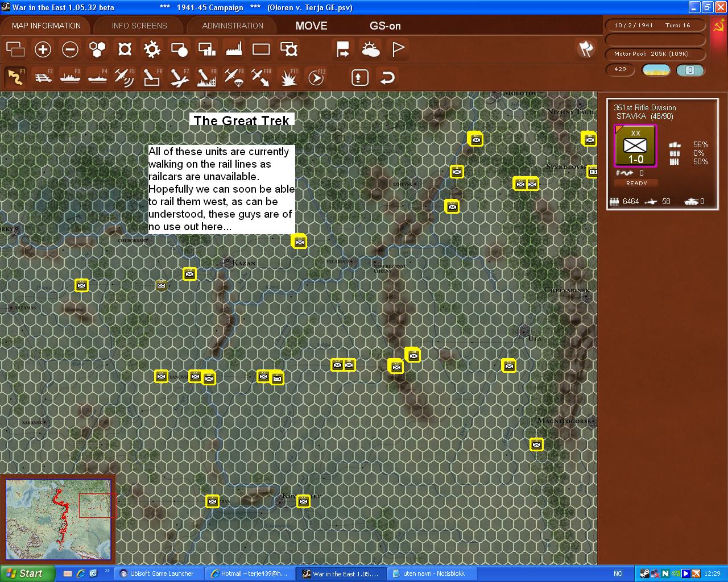Click the GS-on ground support indicator
The width and height of the screenshot is (728, 582).
click(x=385, y=26)
